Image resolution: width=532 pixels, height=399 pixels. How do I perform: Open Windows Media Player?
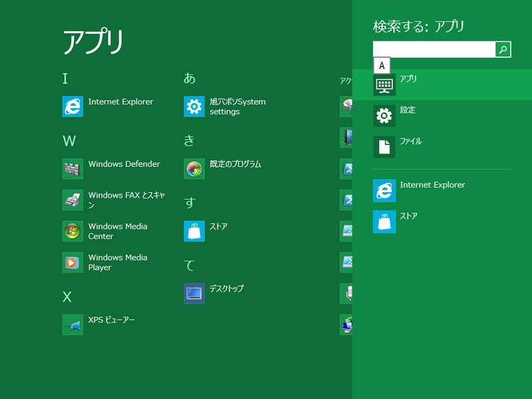pos(72,263)
